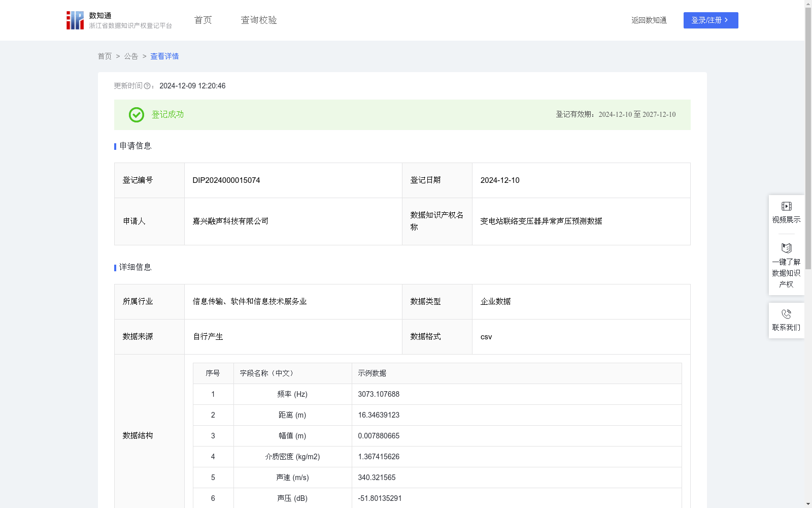Open the 一键了解数据知识产权 guide icon
Image resolution: width=812 pixels, height=508 pixels.
[x=786, y=248]
